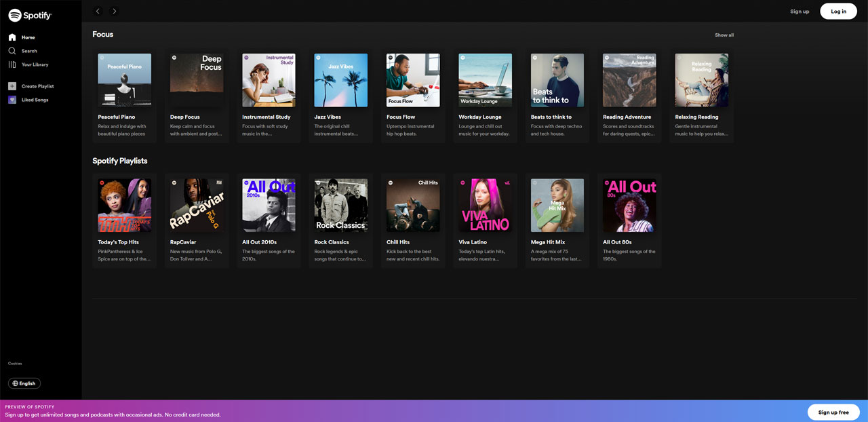Click the Create Playlist plus icon
Image resolution: width=868 pixels, height=422 pixels.
pyautogui.click(x=12, y=86)
